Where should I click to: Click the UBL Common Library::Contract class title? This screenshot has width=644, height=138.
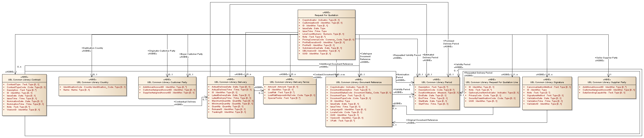coord(24,80)
